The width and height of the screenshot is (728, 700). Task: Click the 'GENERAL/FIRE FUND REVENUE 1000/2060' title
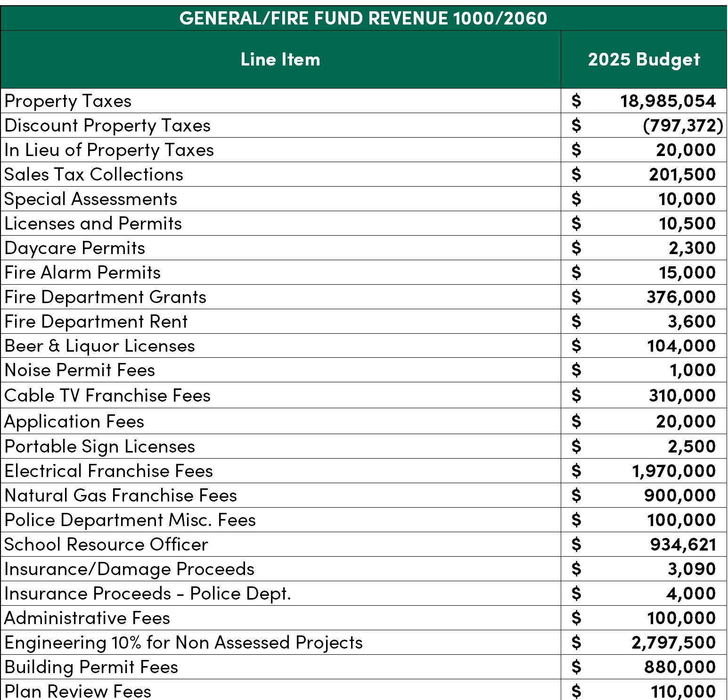point(363,18)
